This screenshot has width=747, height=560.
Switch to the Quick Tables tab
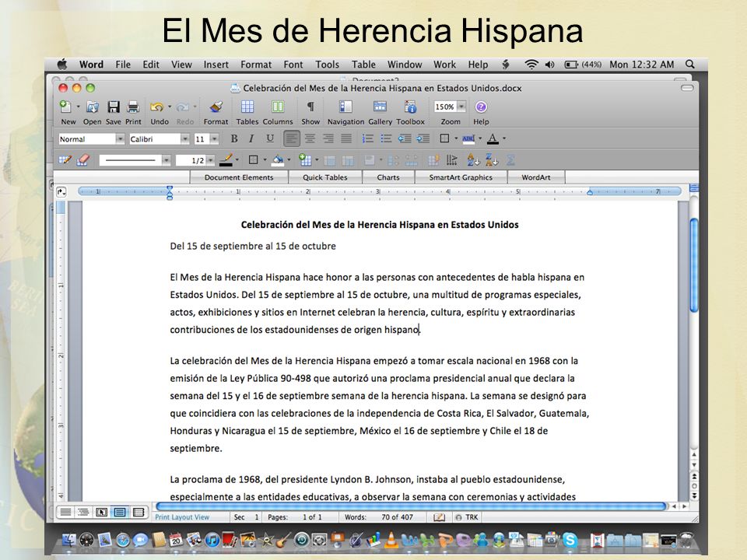[325, 177]
